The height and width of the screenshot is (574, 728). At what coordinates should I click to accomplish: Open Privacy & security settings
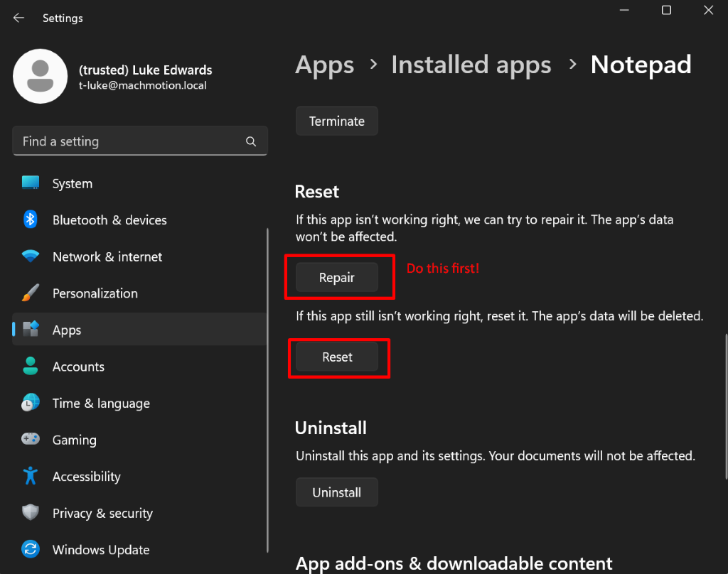(x=31, y=513)
